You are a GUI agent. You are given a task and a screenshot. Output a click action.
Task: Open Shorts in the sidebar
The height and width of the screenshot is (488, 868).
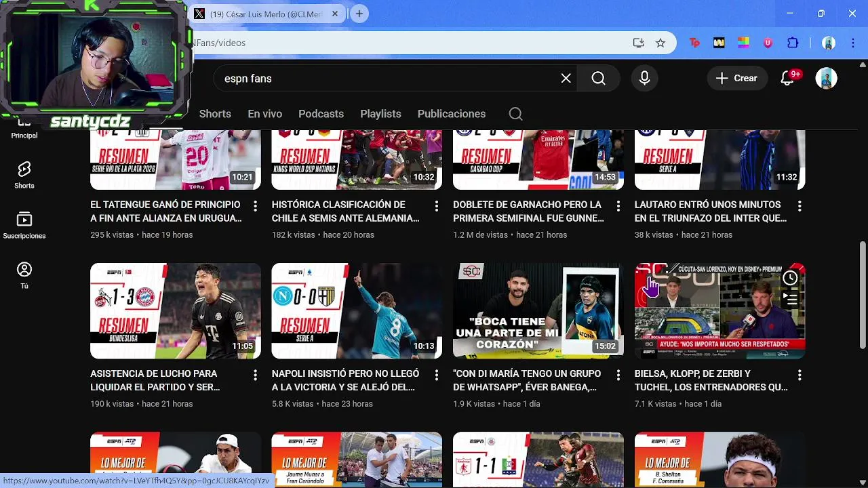(x=24, y=175)
